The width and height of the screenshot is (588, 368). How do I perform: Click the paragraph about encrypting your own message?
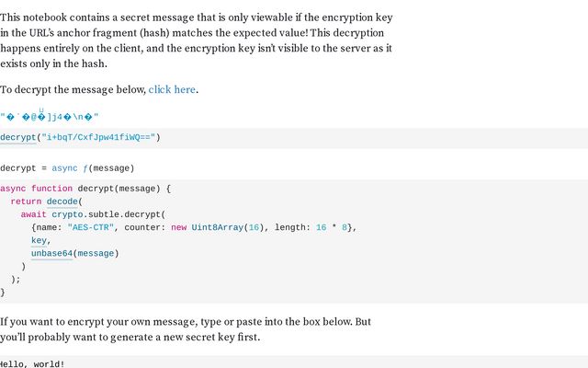point(186,329)
